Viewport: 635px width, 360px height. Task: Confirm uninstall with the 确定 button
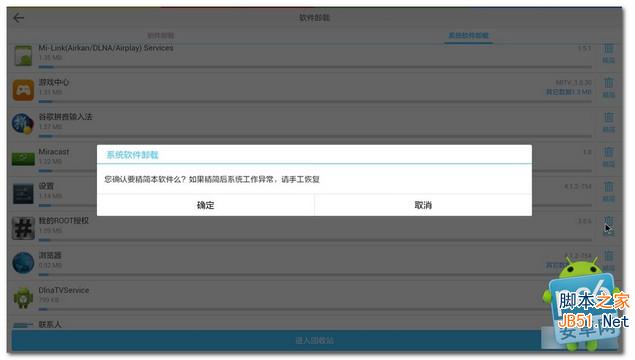point(205,205)
